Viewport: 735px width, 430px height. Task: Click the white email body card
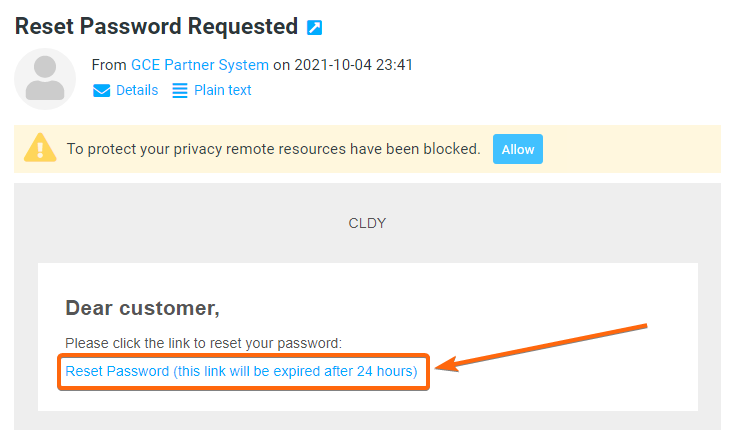point(368,337)
